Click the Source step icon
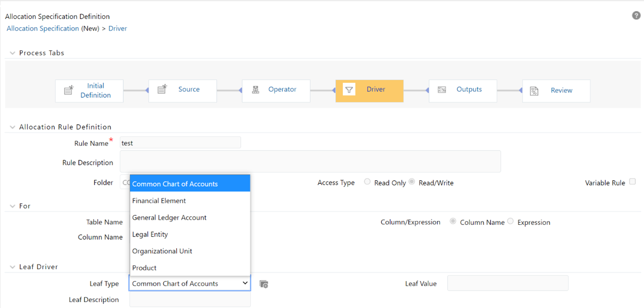 [x=162, y=89]
